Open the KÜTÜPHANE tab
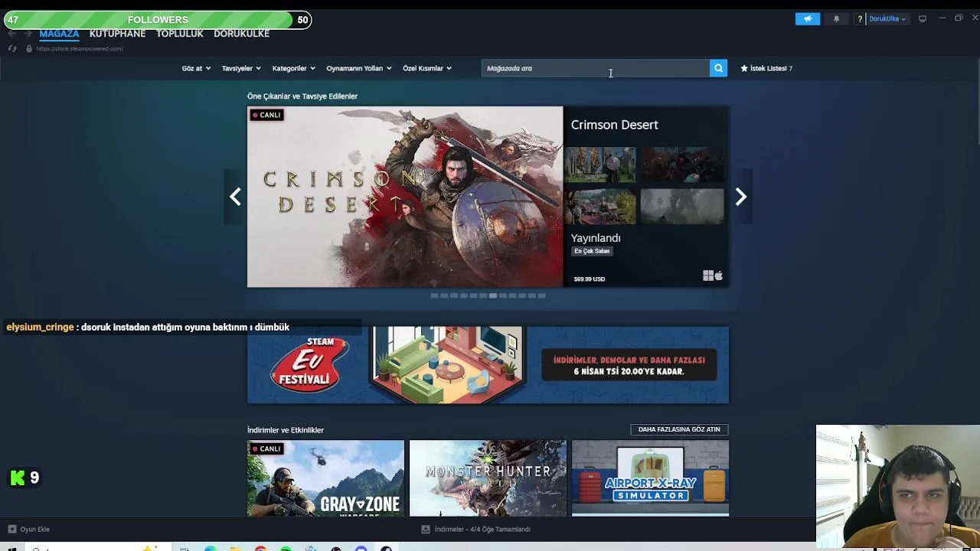The image size is (980, 551). [117, 34]
